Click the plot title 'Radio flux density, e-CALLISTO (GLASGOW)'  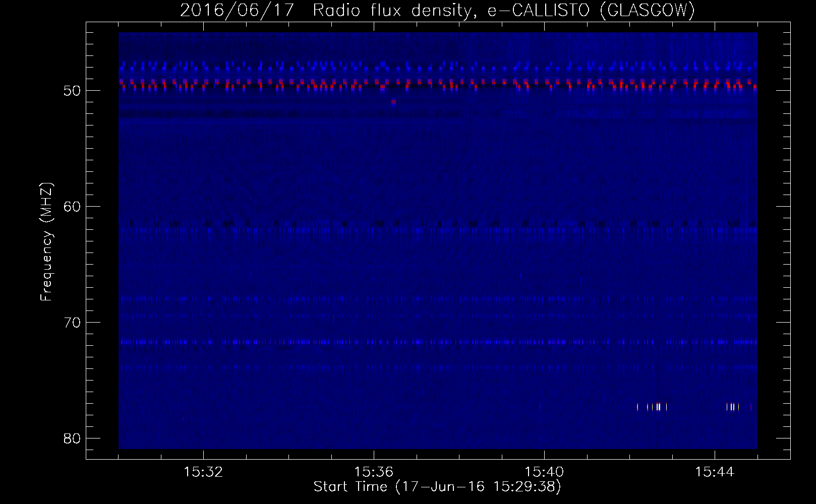pos(504,11)
